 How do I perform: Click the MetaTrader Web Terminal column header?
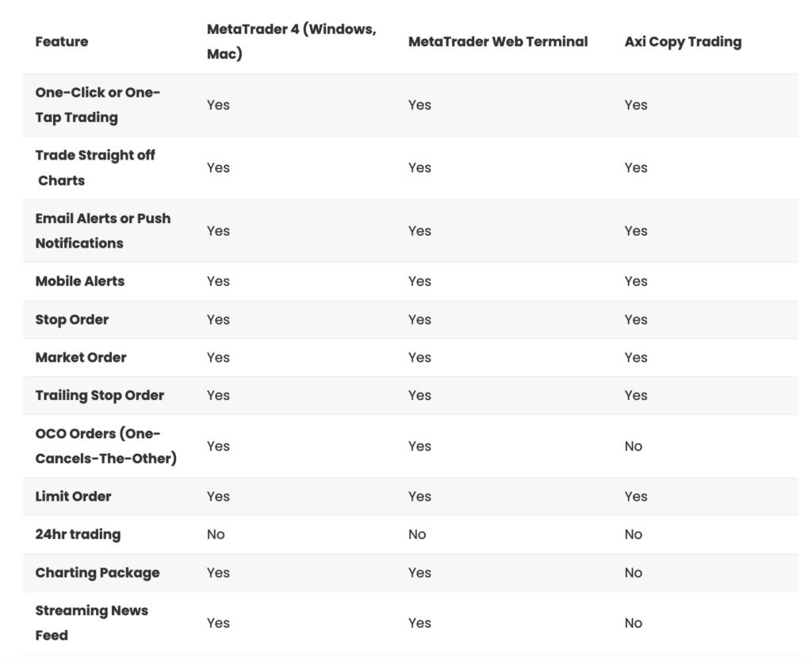[498, 41]
